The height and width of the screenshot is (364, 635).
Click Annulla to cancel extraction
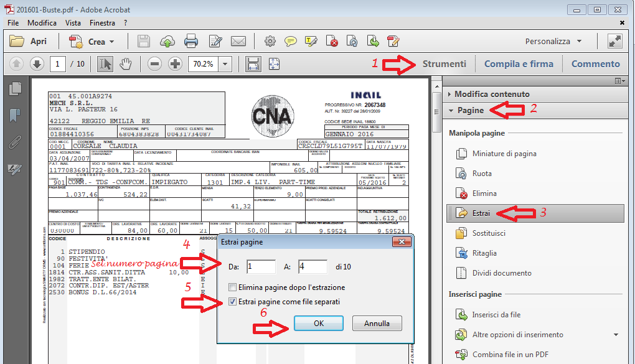click(377, 324)
